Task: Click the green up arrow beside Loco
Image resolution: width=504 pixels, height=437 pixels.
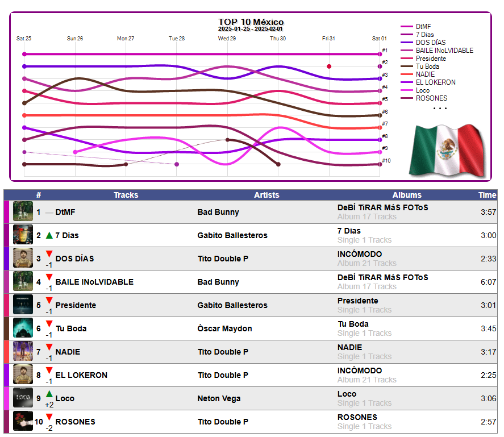Action: (49, 394)
